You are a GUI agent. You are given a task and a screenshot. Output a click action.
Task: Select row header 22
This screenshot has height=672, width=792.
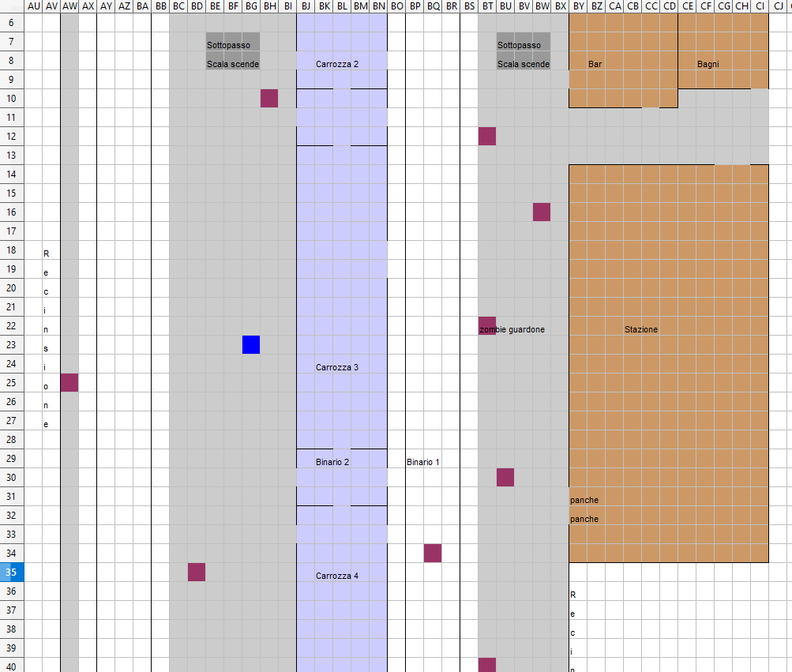12,325
